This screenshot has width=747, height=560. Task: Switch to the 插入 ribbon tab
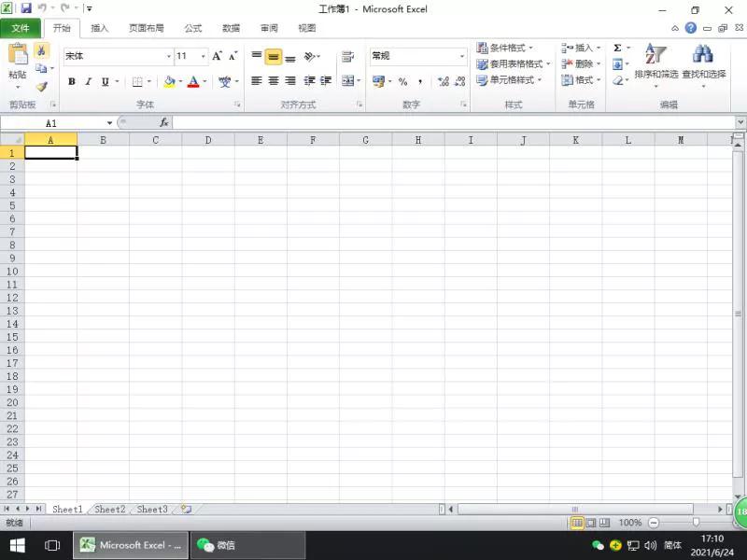[x=100, y=28]
